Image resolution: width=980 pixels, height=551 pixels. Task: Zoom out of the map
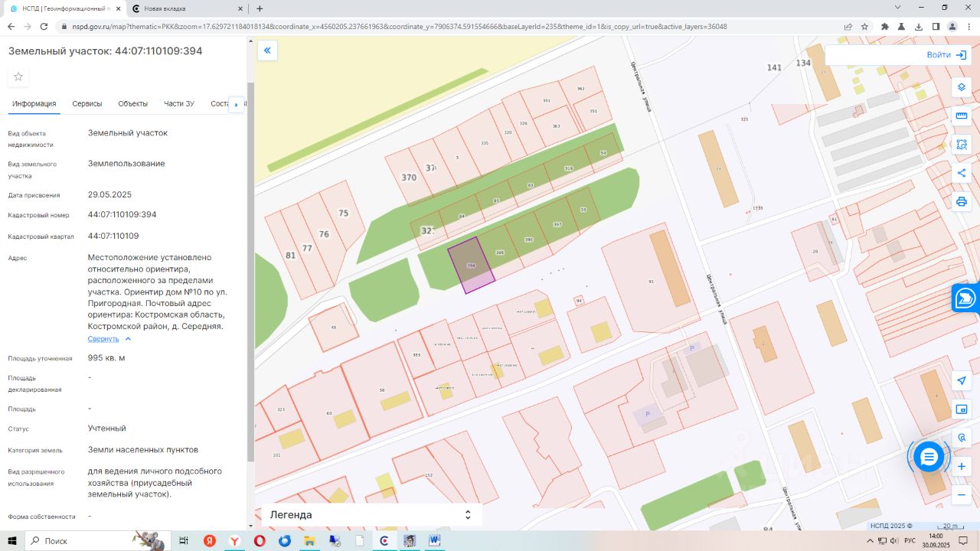[962, 495]
